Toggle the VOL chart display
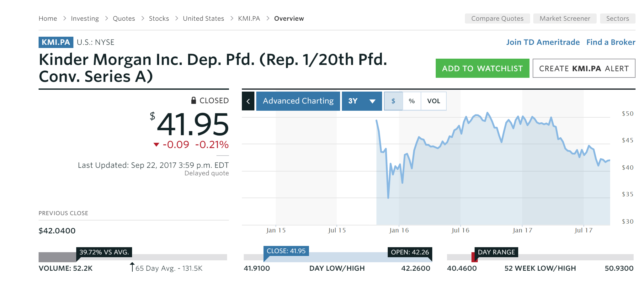644x282 pixels. click(434, 101)
